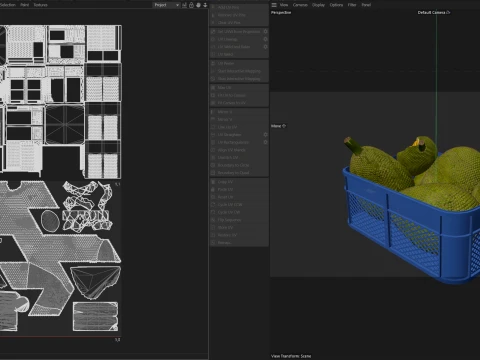This screenshot has width=480, height=360.
Task: Apply the Mirror U command
Action: [239, 112]
